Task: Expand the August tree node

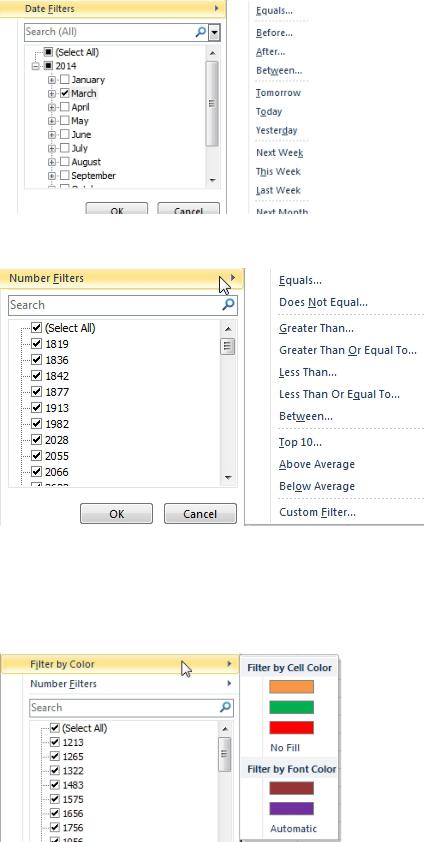Action: coord(52,162)
